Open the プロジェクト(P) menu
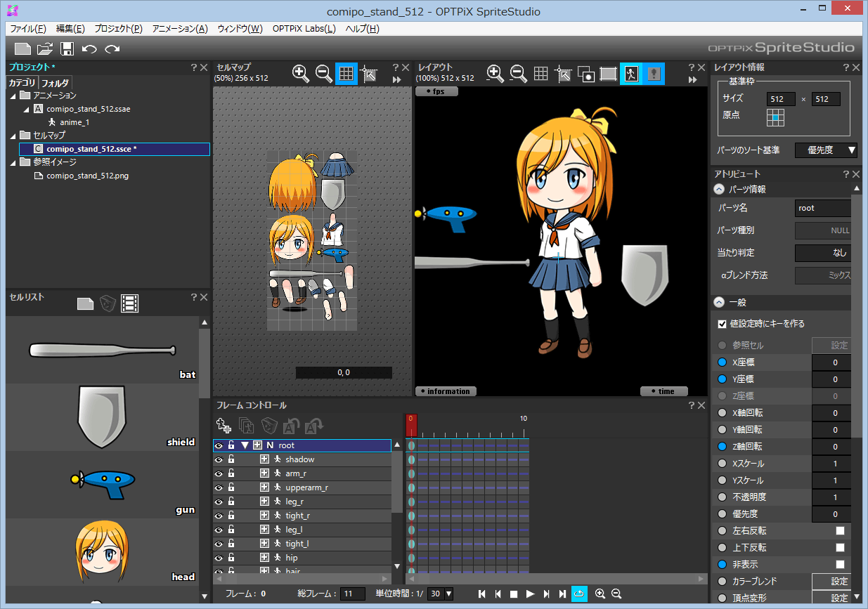This screenshot has height=609, width=868. coord(118,29)
